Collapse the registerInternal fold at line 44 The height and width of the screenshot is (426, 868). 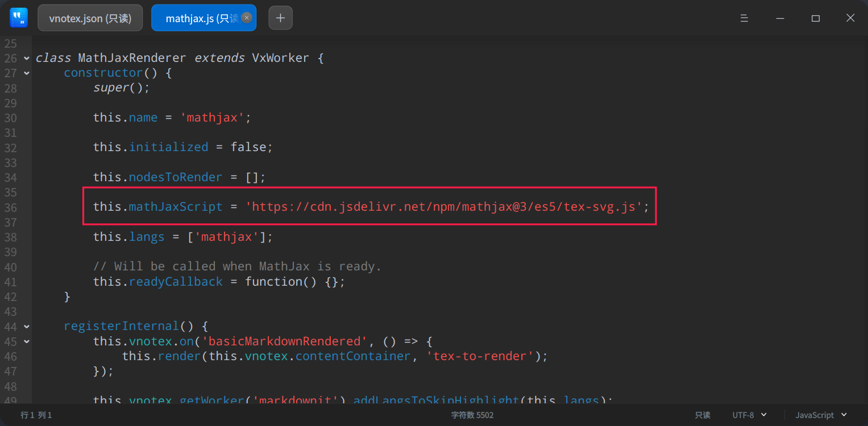[26, 326]
